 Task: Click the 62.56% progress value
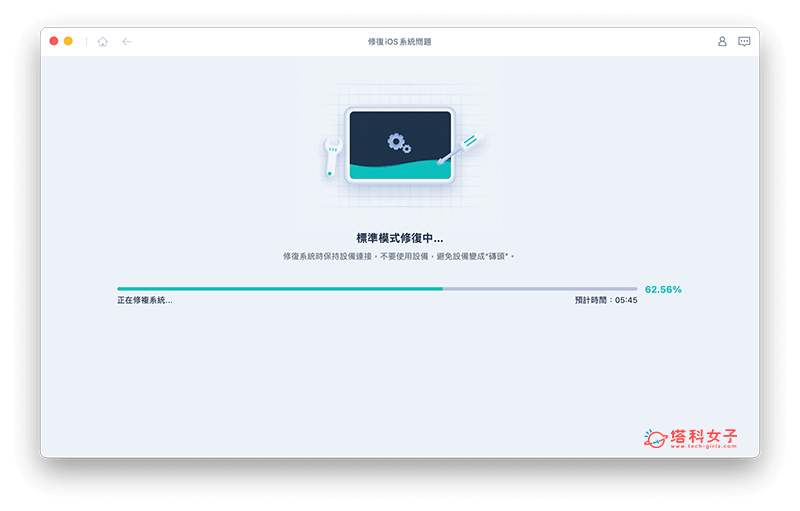[663, 290]
